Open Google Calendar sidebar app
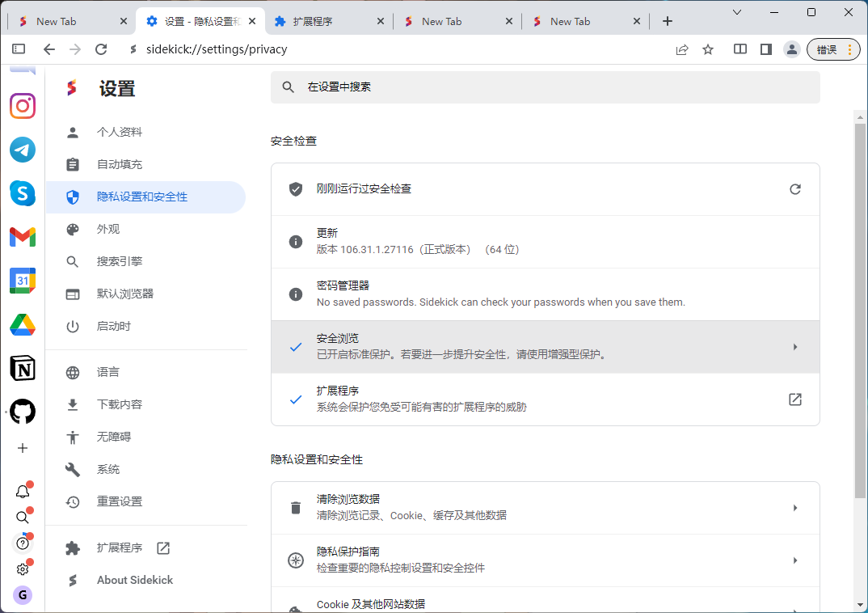 point(23,281)
